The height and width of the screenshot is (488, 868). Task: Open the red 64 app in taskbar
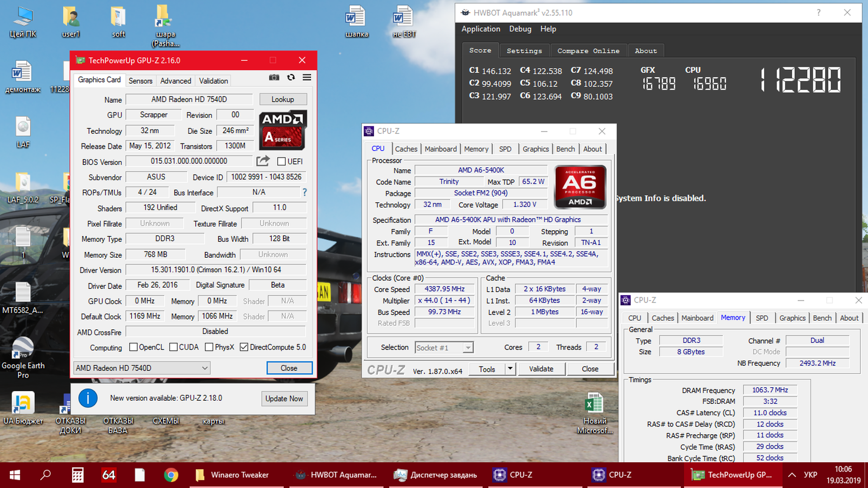[108, 475]
